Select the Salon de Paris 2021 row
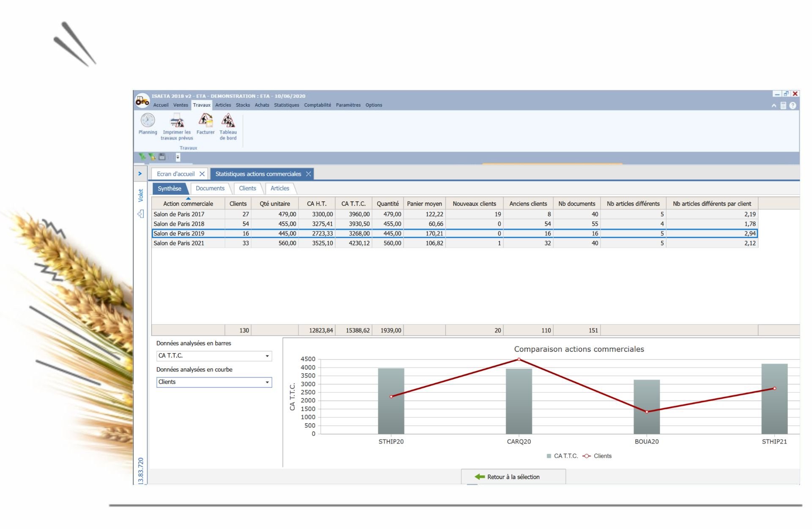 click(179, 243)
